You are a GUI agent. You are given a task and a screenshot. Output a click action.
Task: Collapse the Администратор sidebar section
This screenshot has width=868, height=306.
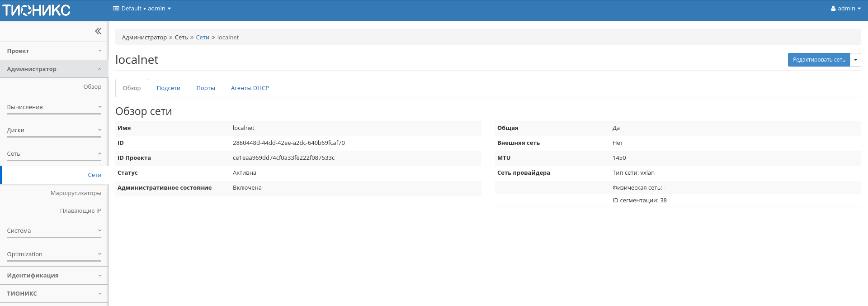tap(54, 69)
